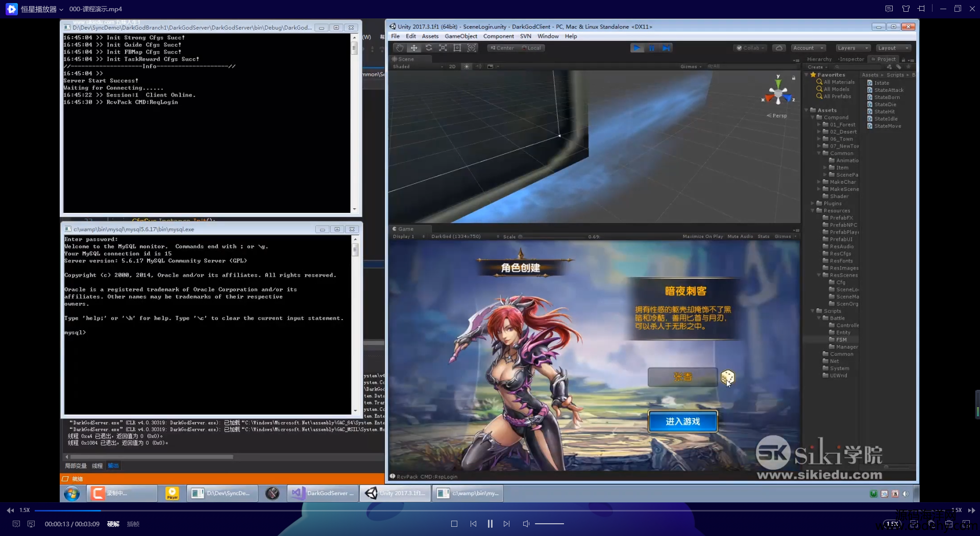Skip to next video
This screenshot has height=536, width=980.
tap(506, 524)
